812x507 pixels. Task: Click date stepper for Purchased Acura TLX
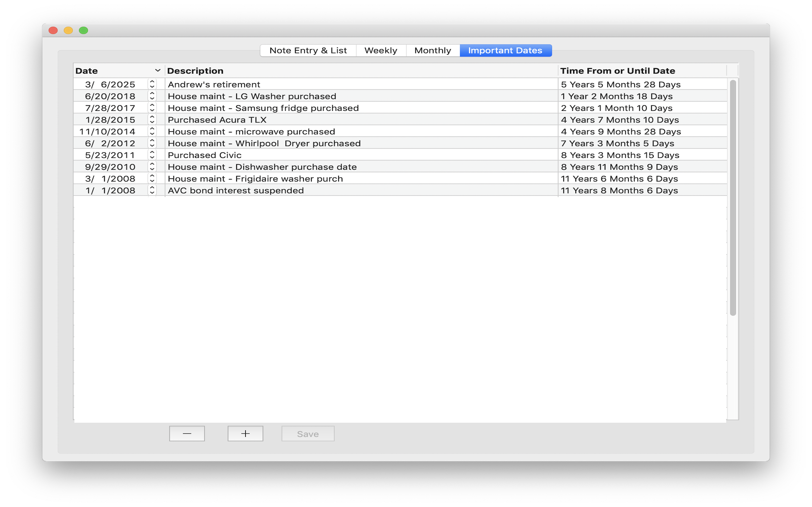point(152,120)
